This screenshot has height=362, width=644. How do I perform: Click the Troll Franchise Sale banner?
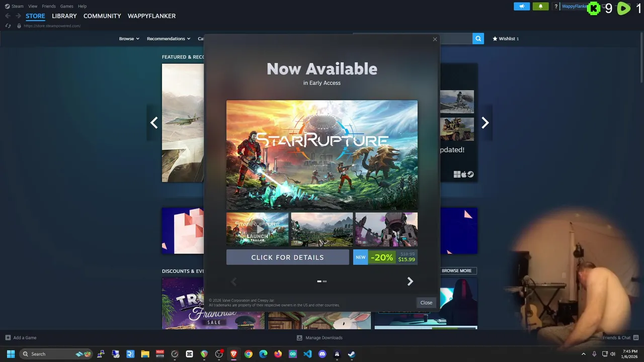[x=213, y=304]
